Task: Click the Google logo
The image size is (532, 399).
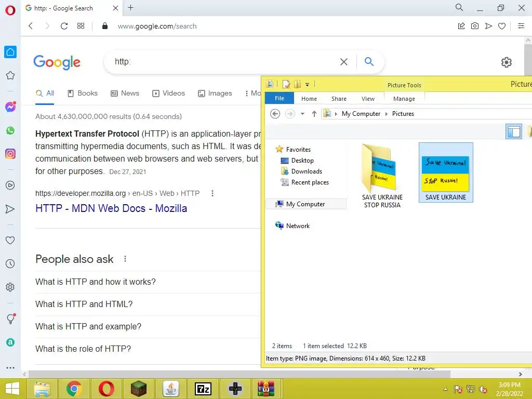Action: [57, 62]
